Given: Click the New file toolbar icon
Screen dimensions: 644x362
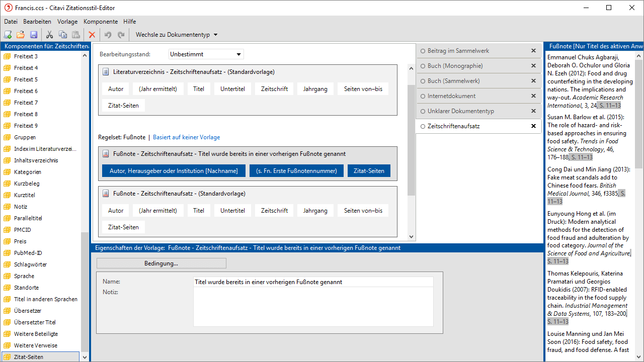Looking at the screenshot, I should coord(8,35).
